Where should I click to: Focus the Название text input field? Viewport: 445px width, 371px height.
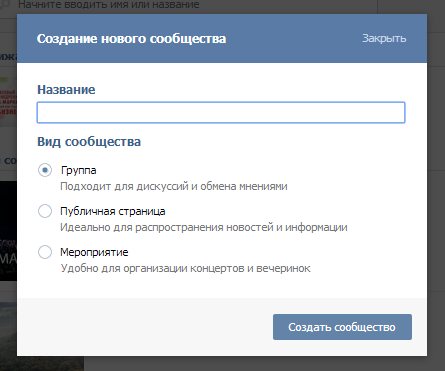pyautogui.click(x=221, y=113)
